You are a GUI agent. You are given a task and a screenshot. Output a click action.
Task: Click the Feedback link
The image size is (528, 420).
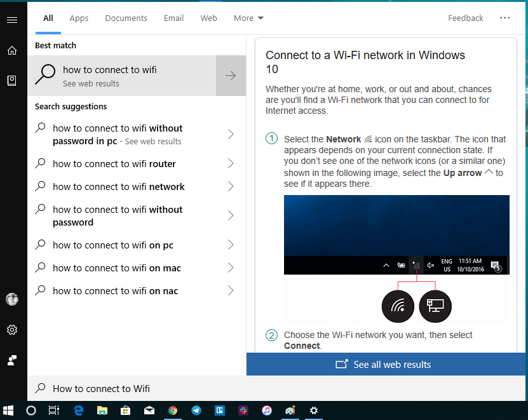(465, 18)
